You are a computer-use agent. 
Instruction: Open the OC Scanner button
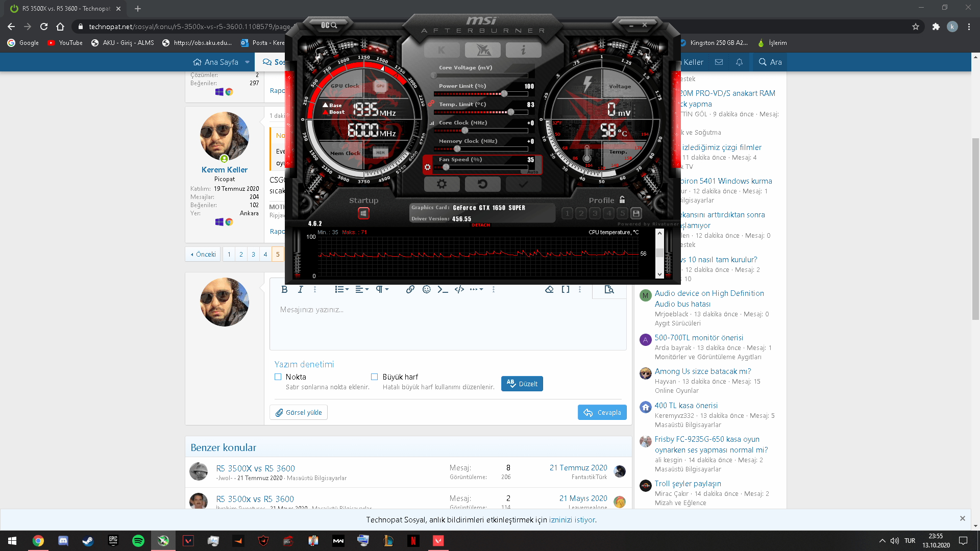tap(329, 25)
